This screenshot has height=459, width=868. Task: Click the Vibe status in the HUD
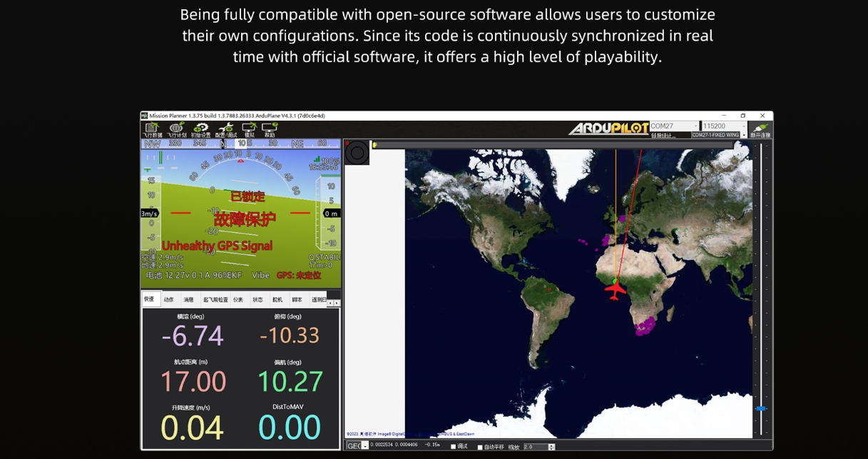(260, 276)
